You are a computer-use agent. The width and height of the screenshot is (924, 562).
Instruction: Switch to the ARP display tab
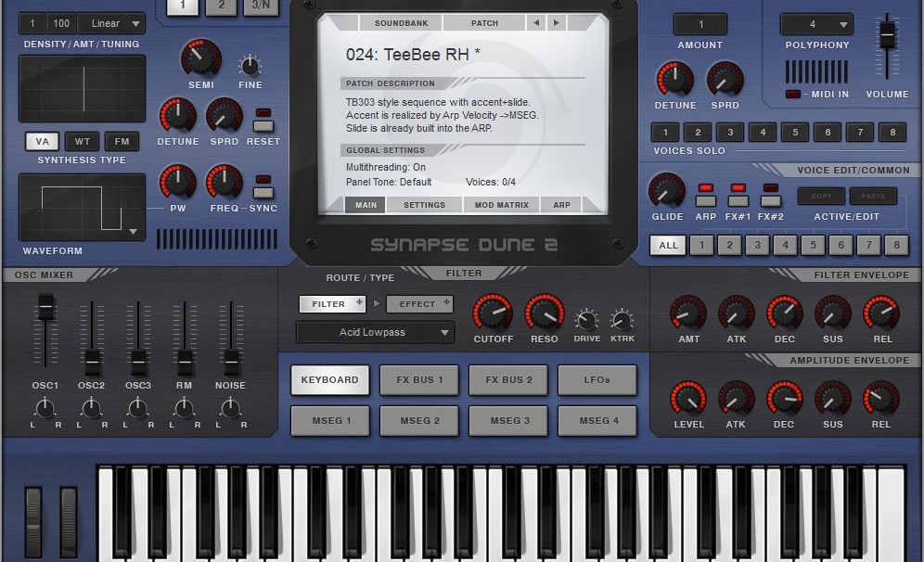click(x=561, y=205)
